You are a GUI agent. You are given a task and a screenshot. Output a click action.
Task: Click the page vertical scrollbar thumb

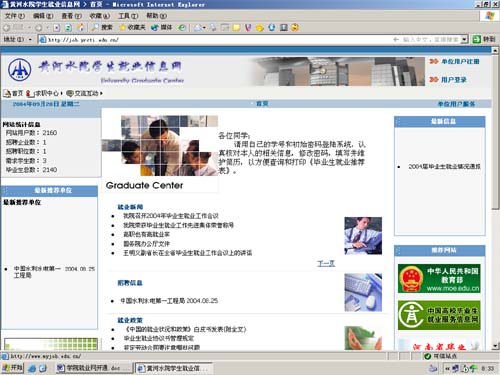495,132
